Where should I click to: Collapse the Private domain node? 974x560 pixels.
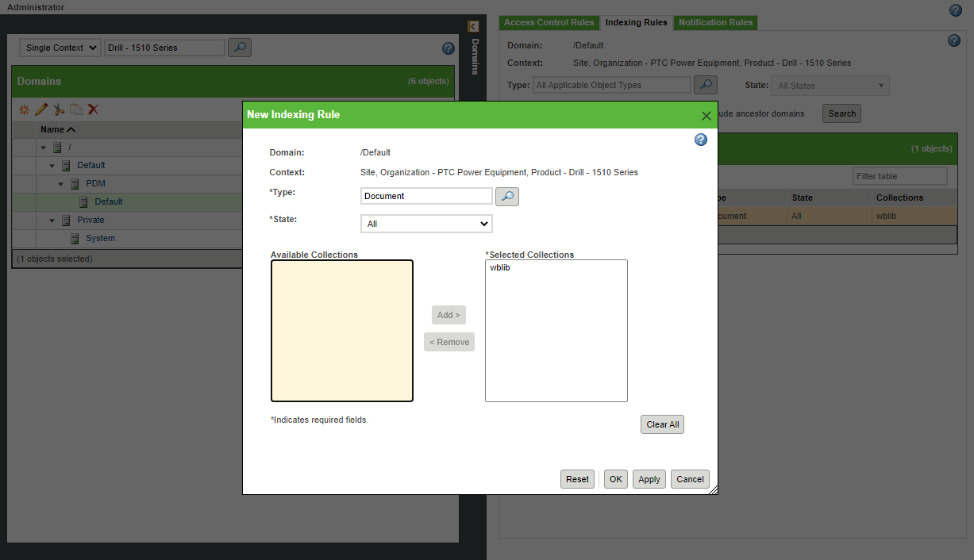[x=52, y=221]
